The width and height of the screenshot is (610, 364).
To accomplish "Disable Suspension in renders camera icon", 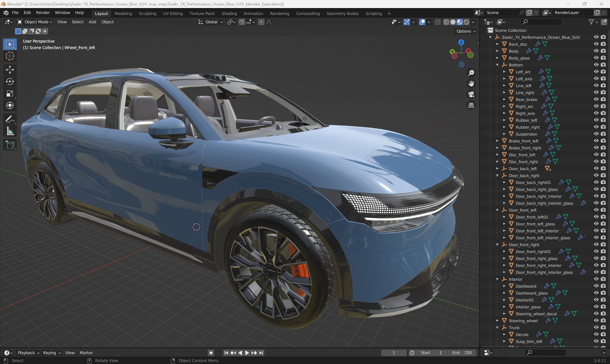I will [603, 134].
